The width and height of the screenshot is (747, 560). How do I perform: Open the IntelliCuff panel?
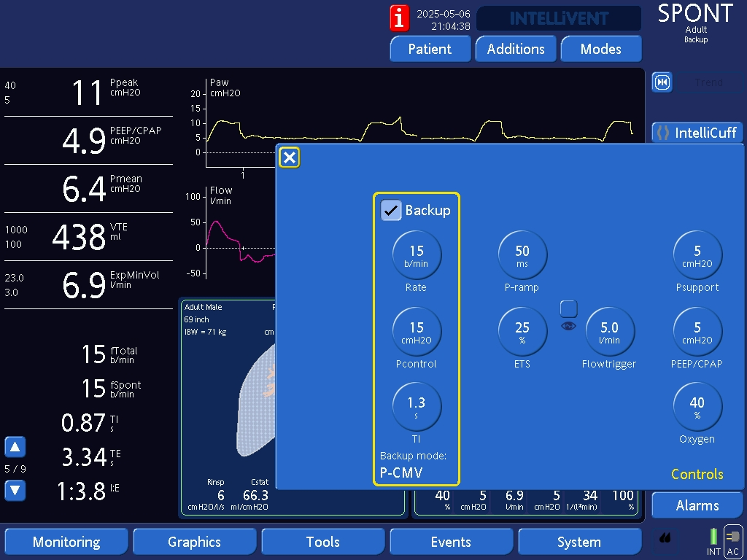(x=697, y=133)
